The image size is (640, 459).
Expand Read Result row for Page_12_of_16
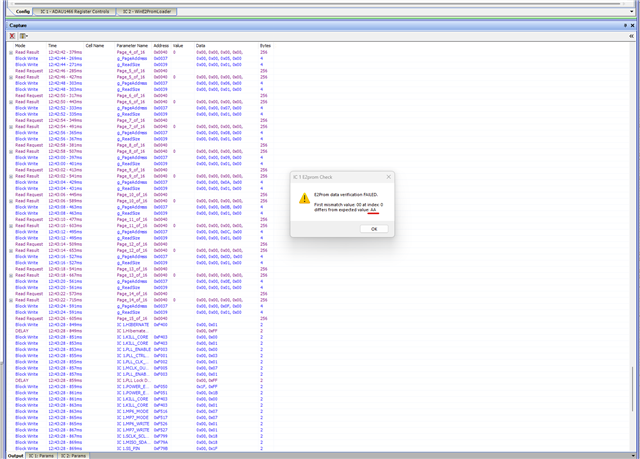pos(11,251)
